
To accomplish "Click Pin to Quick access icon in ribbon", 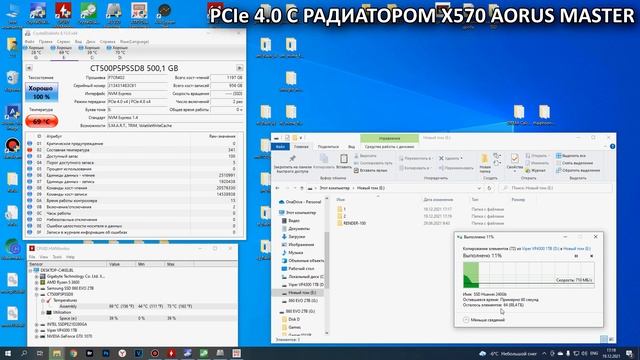I will coord(292,159).
